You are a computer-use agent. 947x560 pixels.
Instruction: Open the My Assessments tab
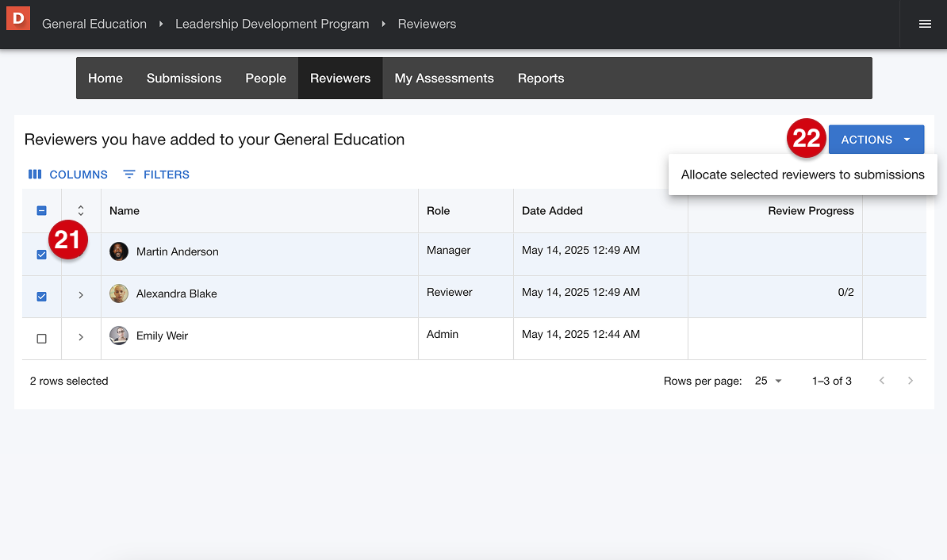444,78
